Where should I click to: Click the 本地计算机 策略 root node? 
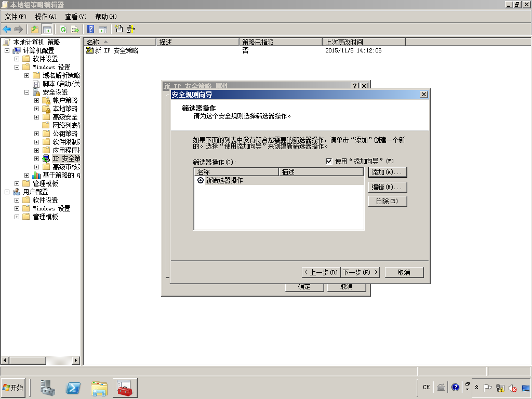coord(36,42)
